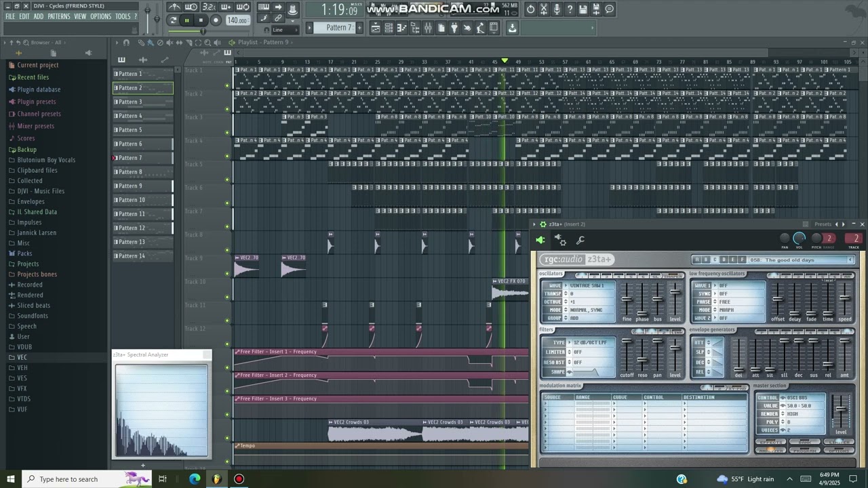Click the z3ta+ wrench settings icon

coord(580,240)
